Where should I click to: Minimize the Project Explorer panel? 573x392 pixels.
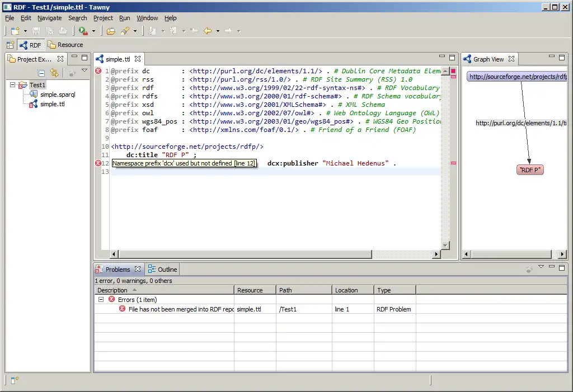[74, 56]
